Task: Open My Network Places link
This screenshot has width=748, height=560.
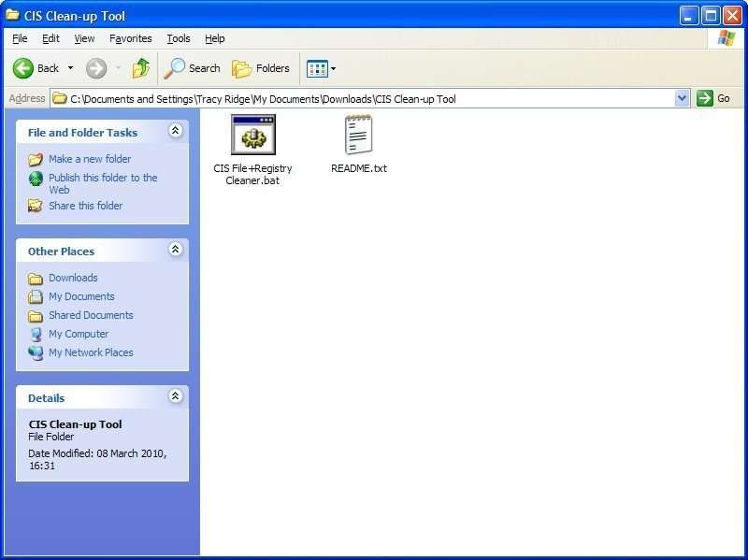Action: [x=91, y=352]
